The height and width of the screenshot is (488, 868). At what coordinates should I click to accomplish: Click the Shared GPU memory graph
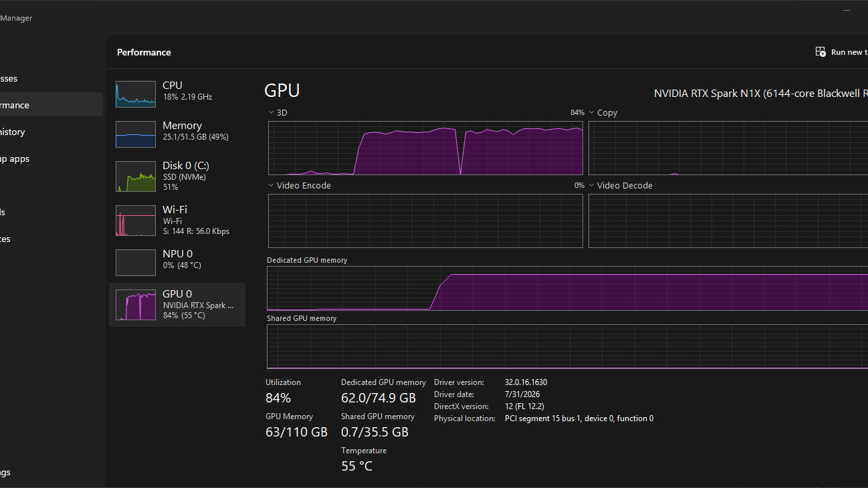(567, 346)
